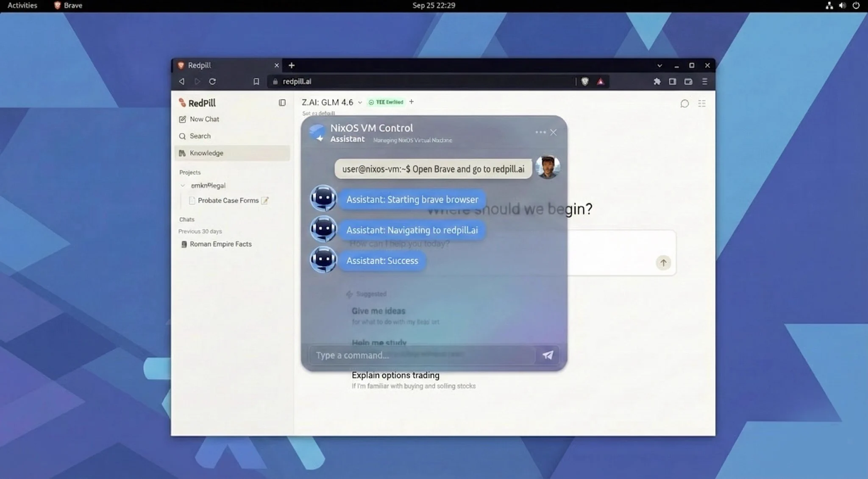Go back in browser history
This screenshot has width=868, height=479.
point(182,81)
